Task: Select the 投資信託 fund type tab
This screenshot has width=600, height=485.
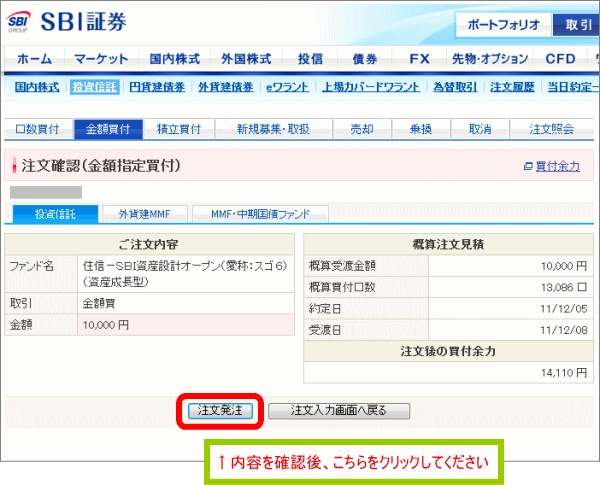Action: click(55, 214)
